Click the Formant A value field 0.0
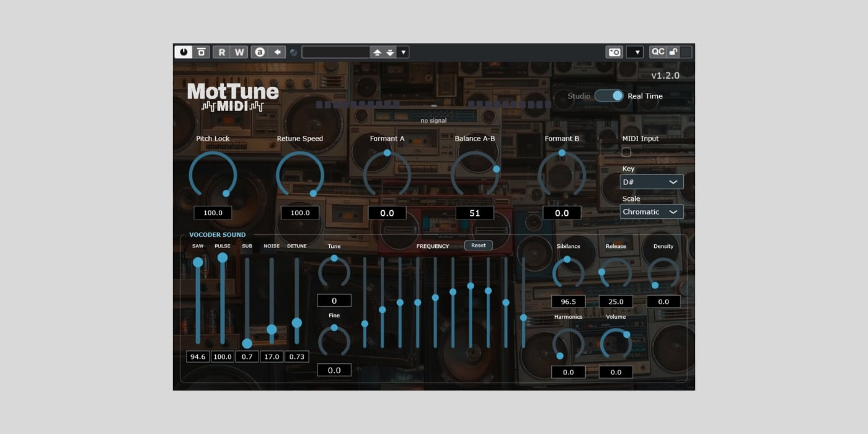The width and height of the screenshot is (868, 434). [387, 213]
